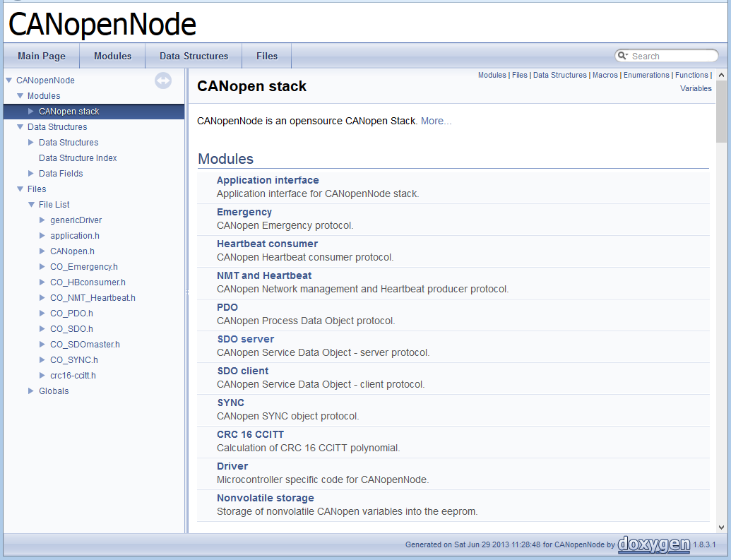The width and height of the screenshot is (731, 560).
Task: Click the scrollbar up arrow
Action: (x=721, y=75)
